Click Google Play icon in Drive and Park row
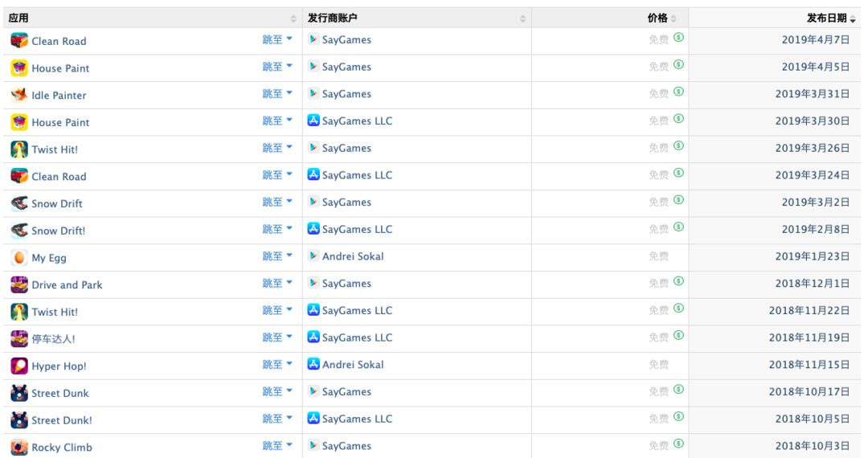The width and height of the screenshot is (868, 458). (313, 283)
